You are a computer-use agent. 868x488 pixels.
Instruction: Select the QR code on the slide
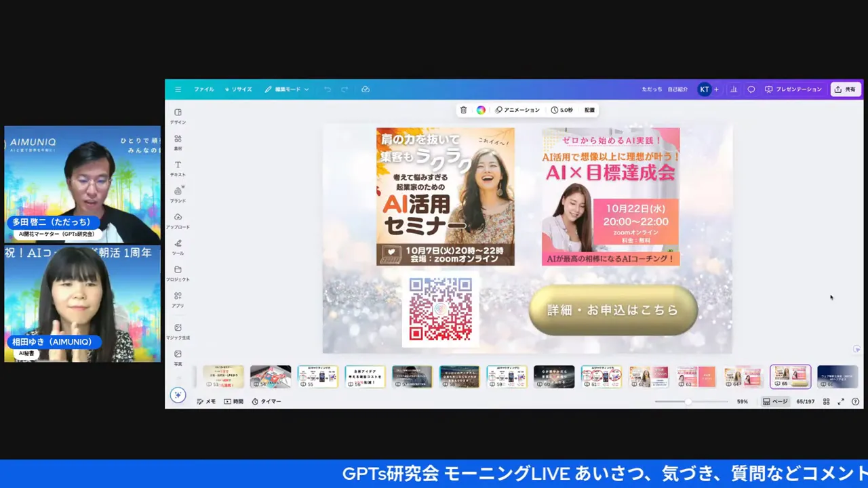coord(441,309)
